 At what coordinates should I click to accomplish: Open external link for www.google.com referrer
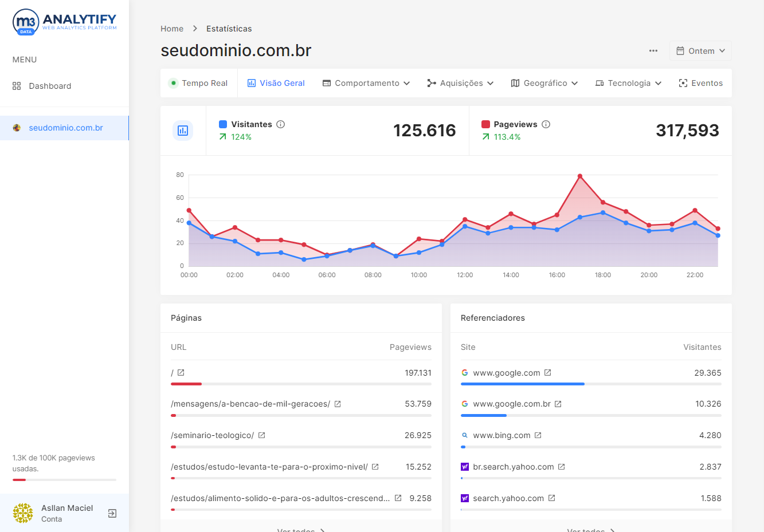click(x=548, y=373)
